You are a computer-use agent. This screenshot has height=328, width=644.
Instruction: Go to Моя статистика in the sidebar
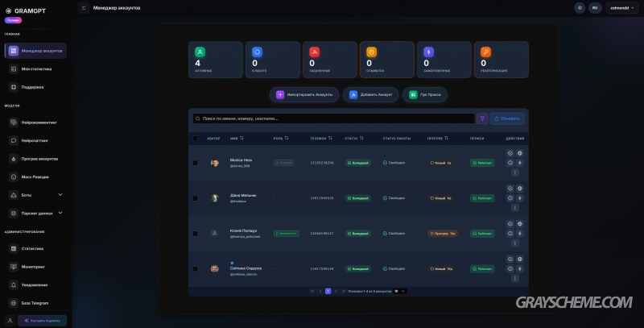(x=34, y=69)
